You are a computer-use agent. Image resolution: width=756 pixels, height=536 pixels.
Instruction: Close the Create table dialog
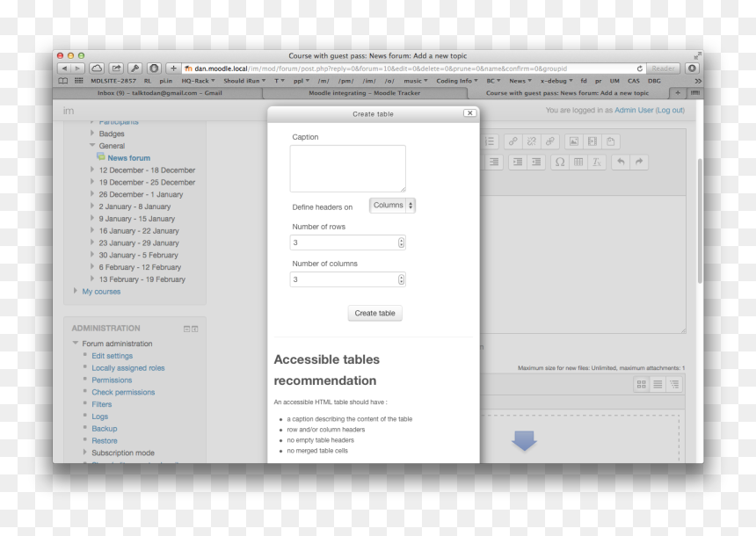(470, 112)
